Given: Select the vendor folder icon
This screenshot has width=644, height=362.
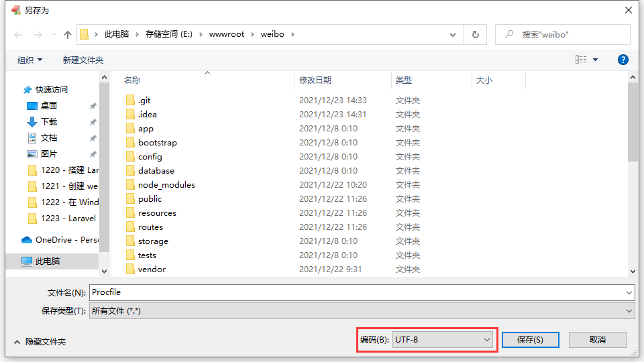Looking at the screenshot, I should tap(131, 269).
